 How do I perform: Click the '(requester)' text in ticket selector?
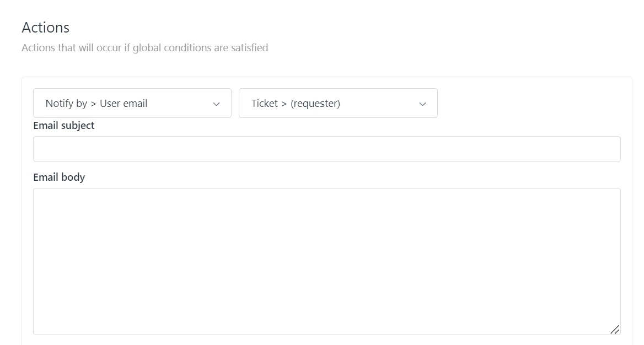pos(315,104)
